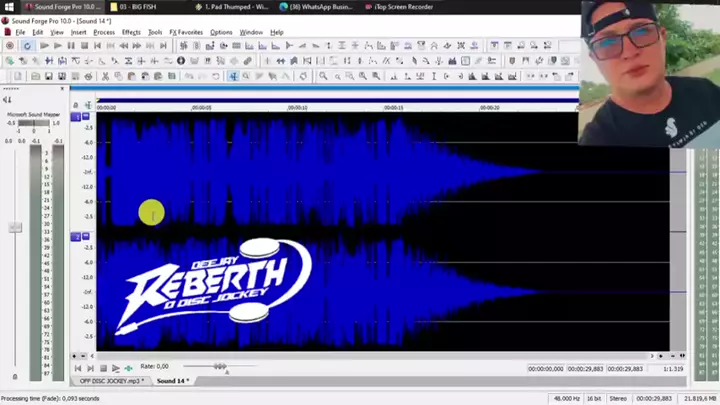Cut selection with the scissors icon
The width and height of the screenshot is (720, 405).
pyautogui.click(x=105, y=76)
